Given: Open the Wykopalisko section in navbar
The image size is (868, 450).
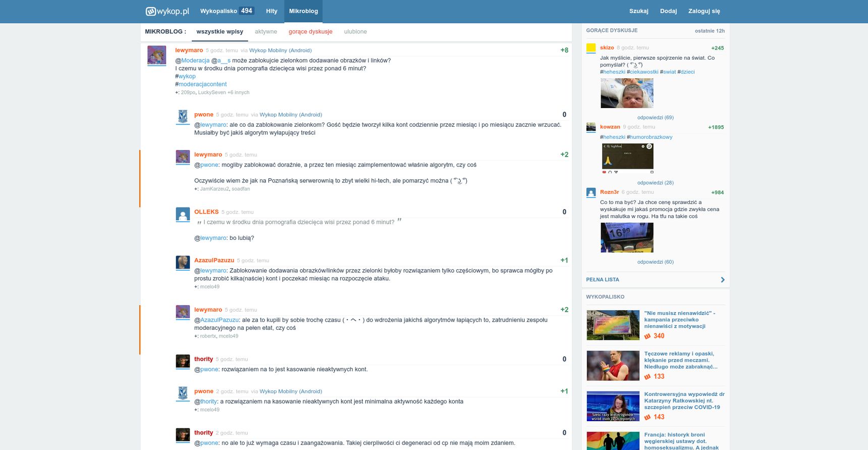Looking at the screenshot, I should (219, 11).
